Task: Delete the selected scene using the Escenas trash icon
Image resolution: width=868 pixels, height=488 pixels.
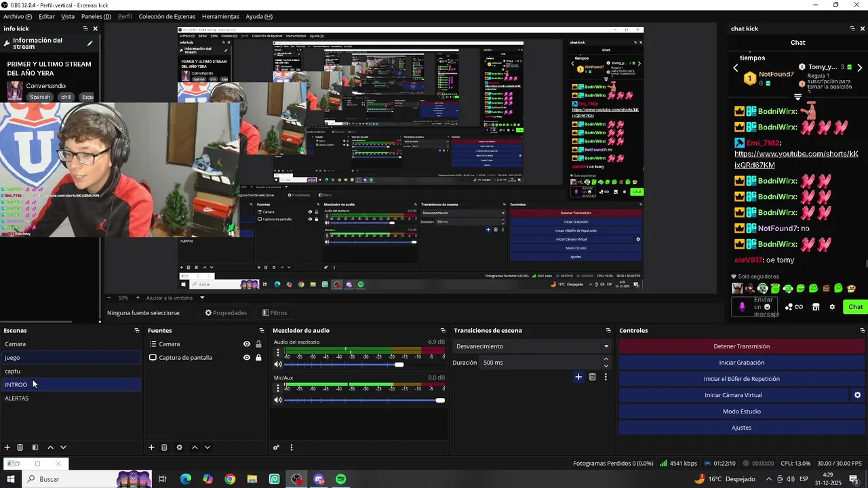Action: (x=20, y=447)
